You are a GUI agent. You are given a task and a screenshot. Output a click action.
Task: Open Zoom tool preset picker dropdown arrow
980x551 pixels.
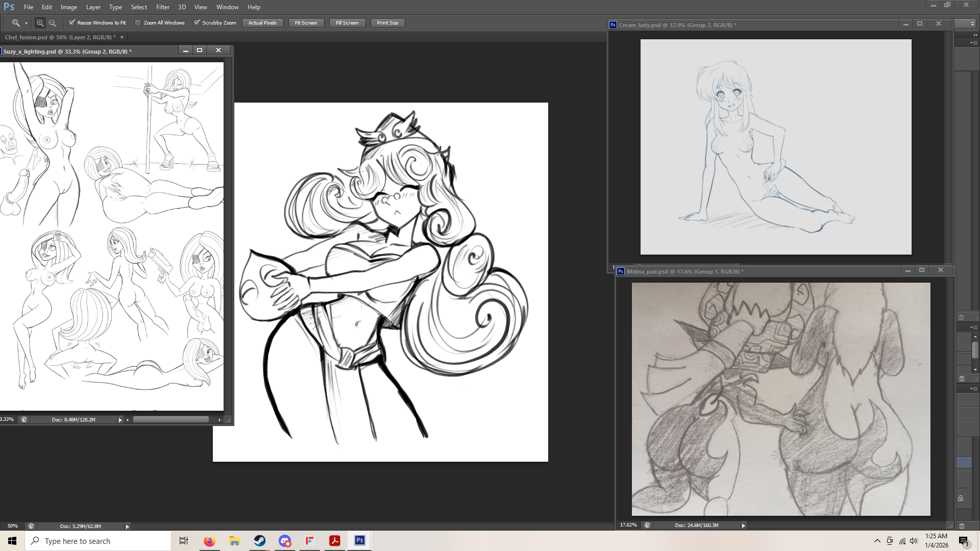26,23
